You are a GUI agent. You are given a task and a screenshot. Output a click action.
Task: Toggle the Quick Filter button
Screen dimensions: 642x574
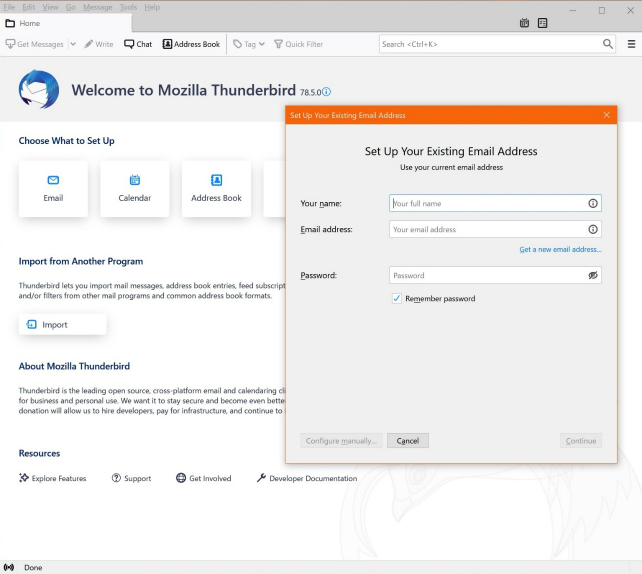click(298, 44)
